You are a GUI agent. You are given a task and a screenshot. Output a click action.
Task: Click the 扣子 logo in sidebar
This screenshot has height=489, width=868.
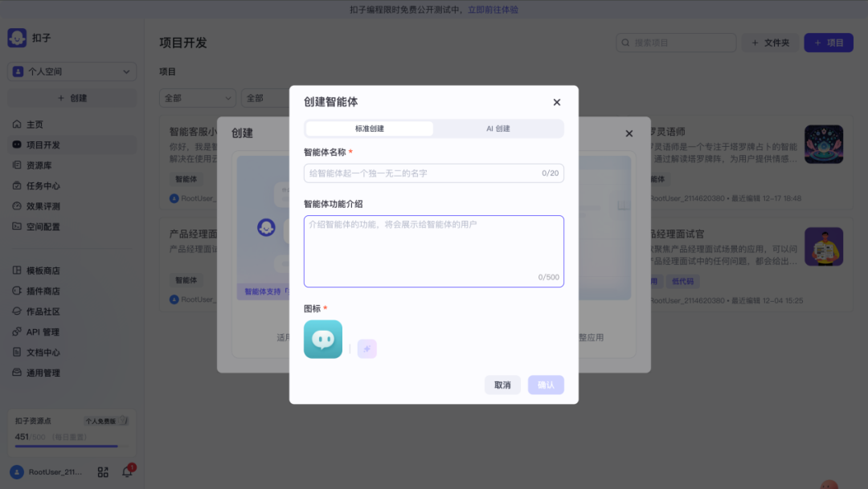[x=18, y=38]
